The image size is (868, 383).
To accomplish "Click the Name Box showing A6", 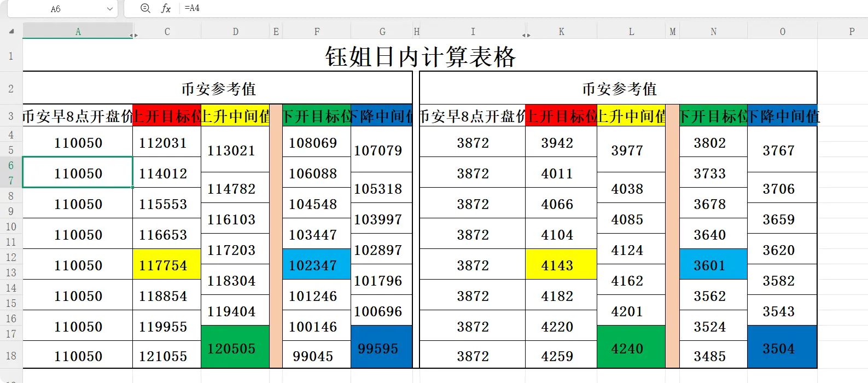I will click(56, 9).
